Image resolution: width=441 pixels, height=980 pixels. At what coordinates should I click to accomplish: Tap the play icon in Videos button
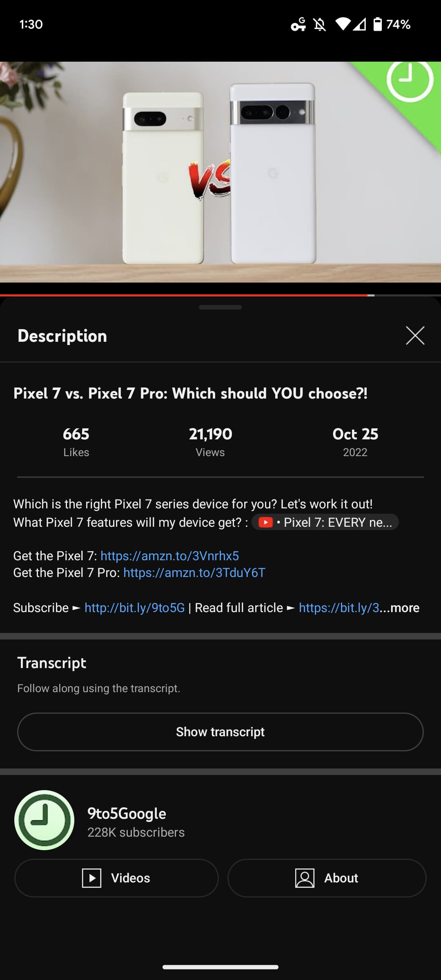(91, 878)
